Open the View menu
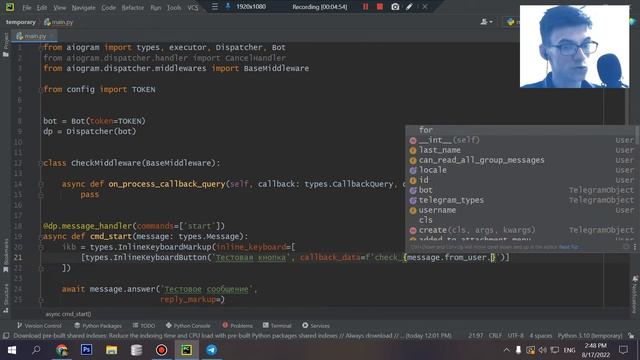Screen dimensions: 640x360 pos(59,7)
